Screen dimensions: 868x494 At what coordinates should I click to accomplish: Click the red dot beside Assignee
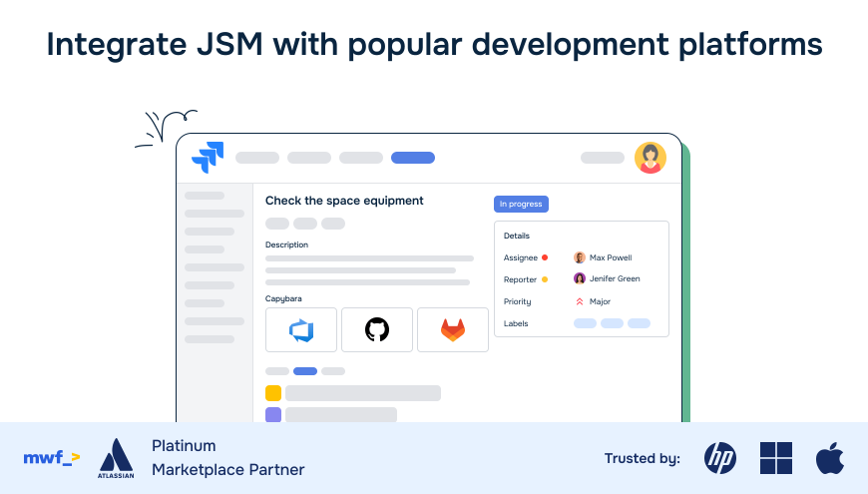[x=545, y=257]
